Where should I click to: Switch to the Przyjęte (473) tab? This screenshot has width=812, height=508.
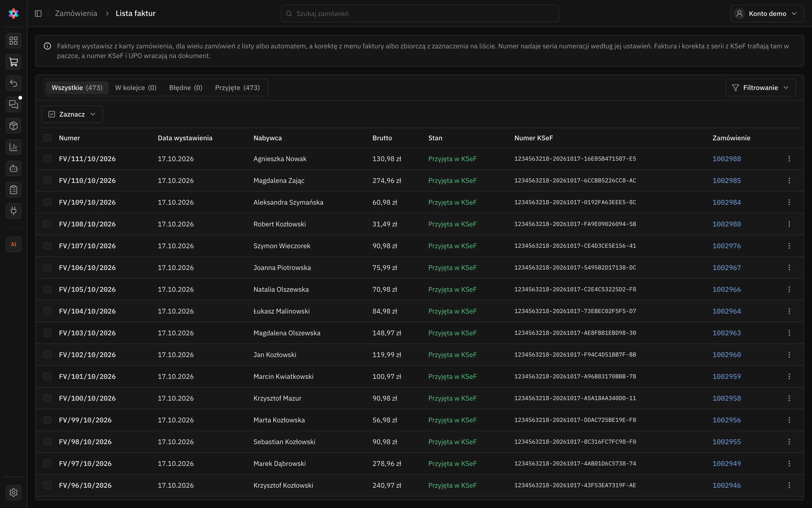[x=237, y=88]
